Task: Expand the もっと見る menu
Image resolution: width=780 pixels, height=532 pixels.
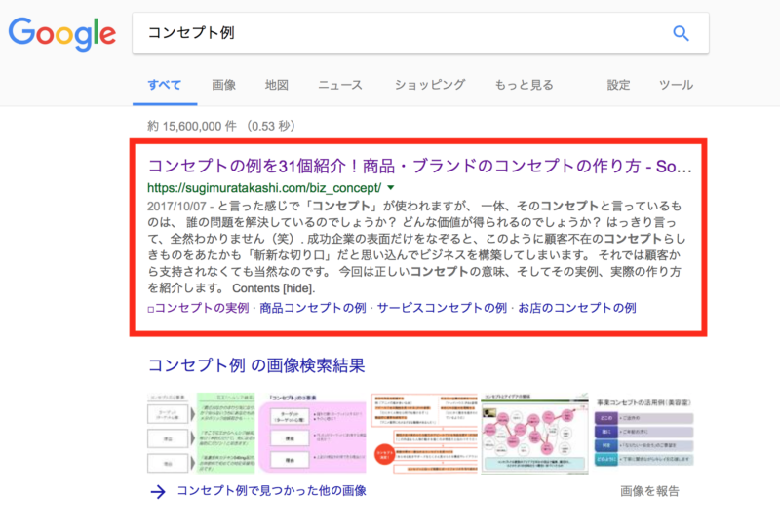Action: pyautogui.click(x=524, y=85)
